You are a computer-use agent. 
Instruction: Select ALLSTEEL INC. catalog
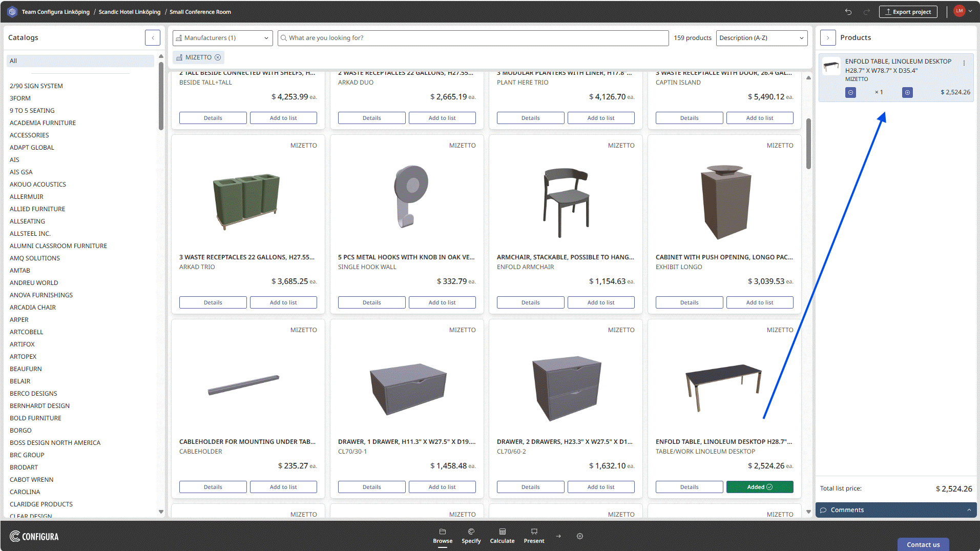point(30,234)
